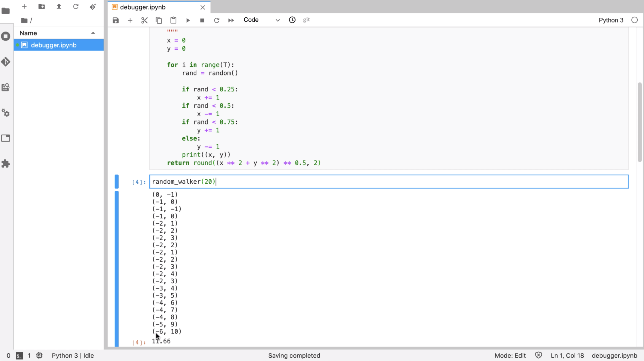
Task: Open the cell type Code dropdown
Action: pyautogui.click(x=261, y=20)
